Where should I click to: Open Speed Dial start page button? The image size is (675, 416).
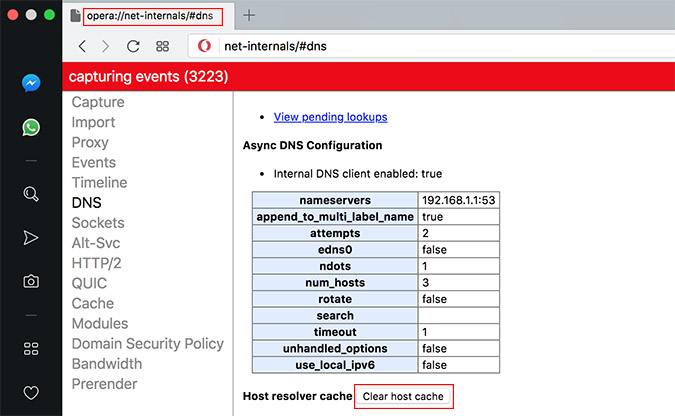pos(162,46)
